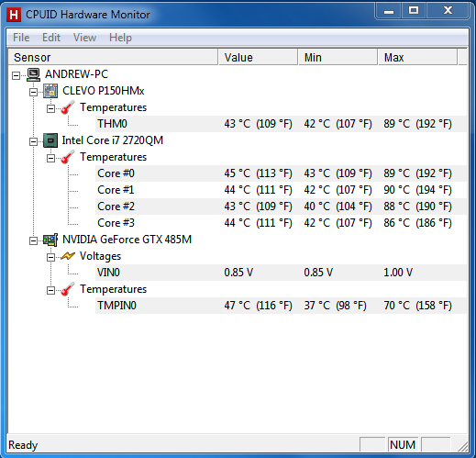
Task: Select the TMPIN0 sensor row
Action: click(281, 306)
